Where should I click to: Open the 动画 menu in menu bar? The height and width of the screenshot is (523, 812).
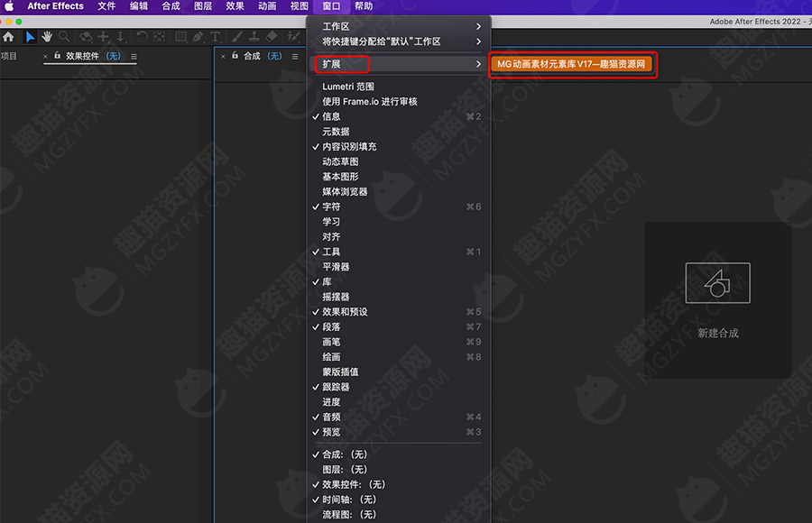pos(267,6)
